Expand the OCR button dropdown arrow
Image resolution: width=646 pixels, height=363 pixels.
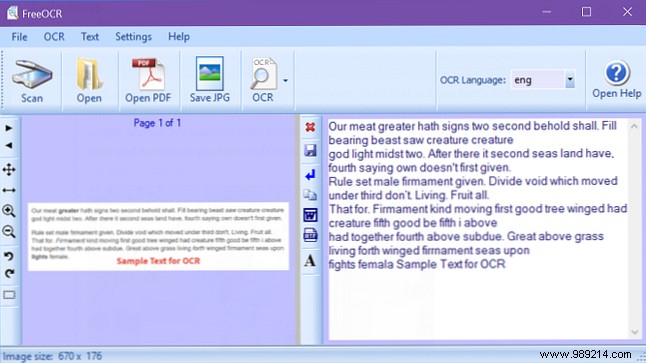pos(286,81)
